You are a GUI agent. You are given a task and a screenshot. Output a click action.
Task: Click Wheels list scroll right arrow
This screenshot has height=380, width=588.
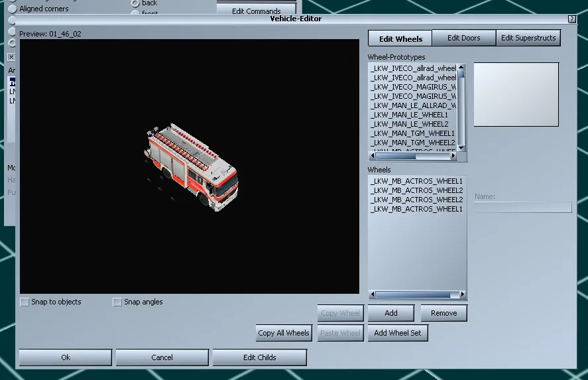tap(463, 295)
